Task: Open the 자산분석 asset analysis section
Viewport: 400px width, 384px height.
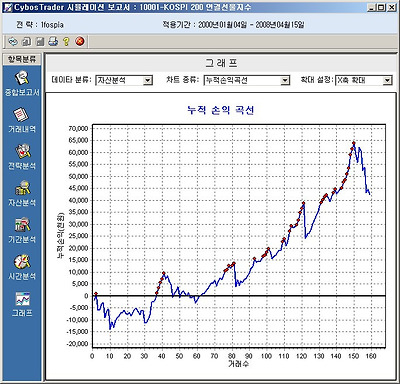Action: 22,194
